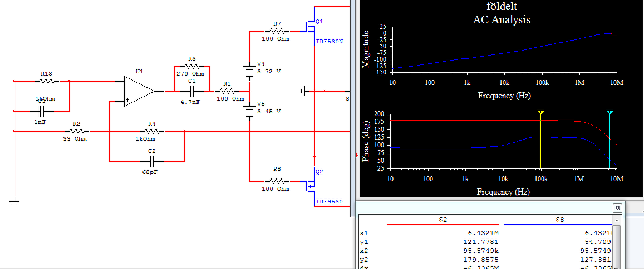Viewport: 644px width, 269px height.
Task: Close the cursor readout window
Action: [617, 208]
